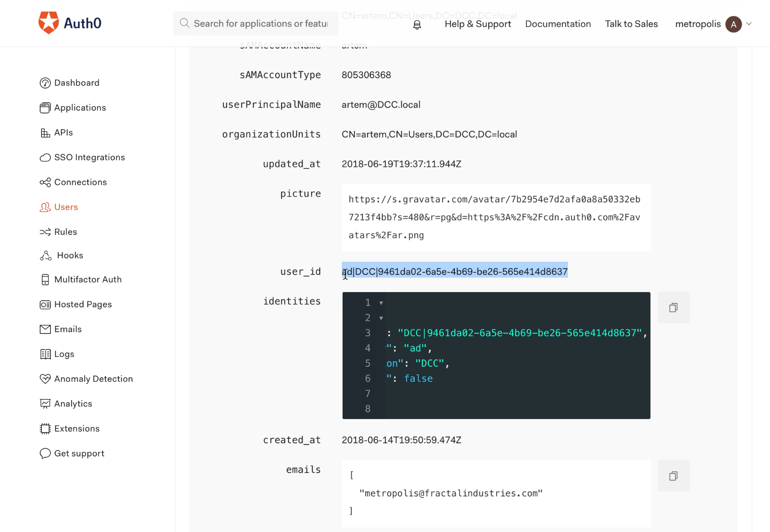This screenshot has height=532, width=770.
Task: Click the highlighted user_id value
Action: [x=455, y=271]
